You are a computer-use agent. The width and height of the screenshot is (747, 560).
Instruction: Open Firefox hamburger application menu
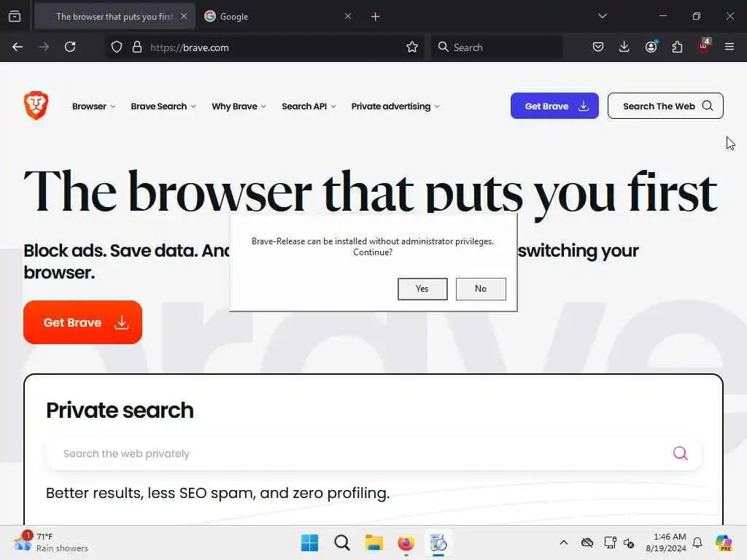click(x=729, y=47)
